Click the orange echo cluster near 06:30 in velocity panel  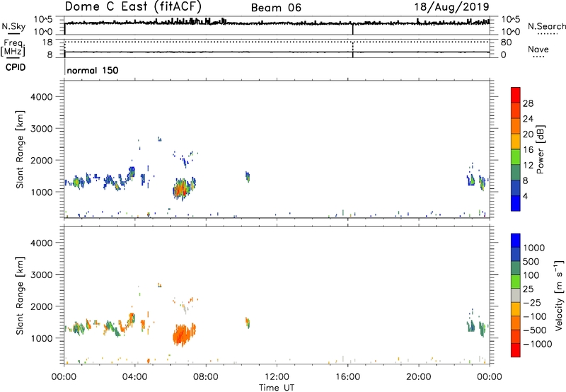(183, 334)
